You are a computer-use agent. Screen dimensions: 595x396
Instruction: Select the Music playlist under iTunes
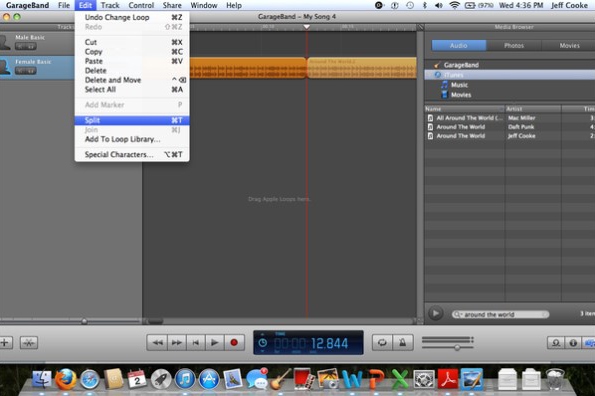pos(455,85)
